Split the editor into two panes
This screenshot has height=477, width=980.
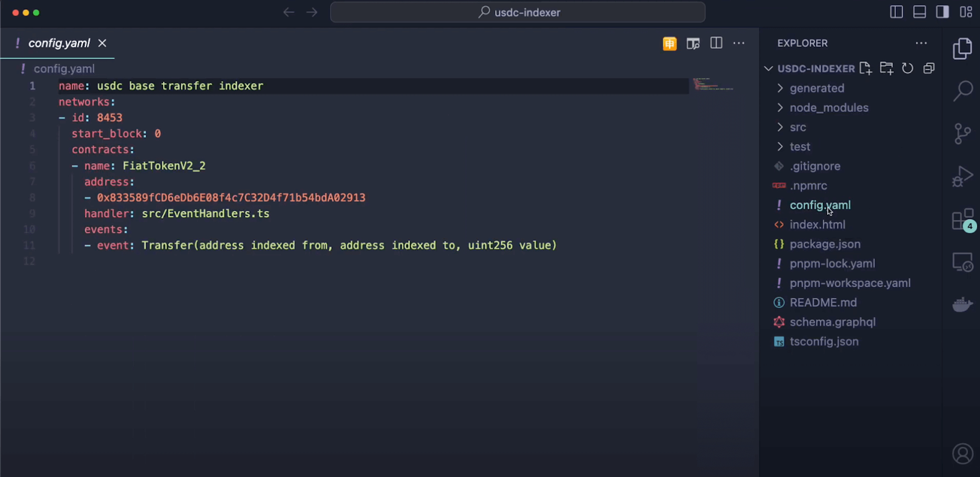coord(716,43)
